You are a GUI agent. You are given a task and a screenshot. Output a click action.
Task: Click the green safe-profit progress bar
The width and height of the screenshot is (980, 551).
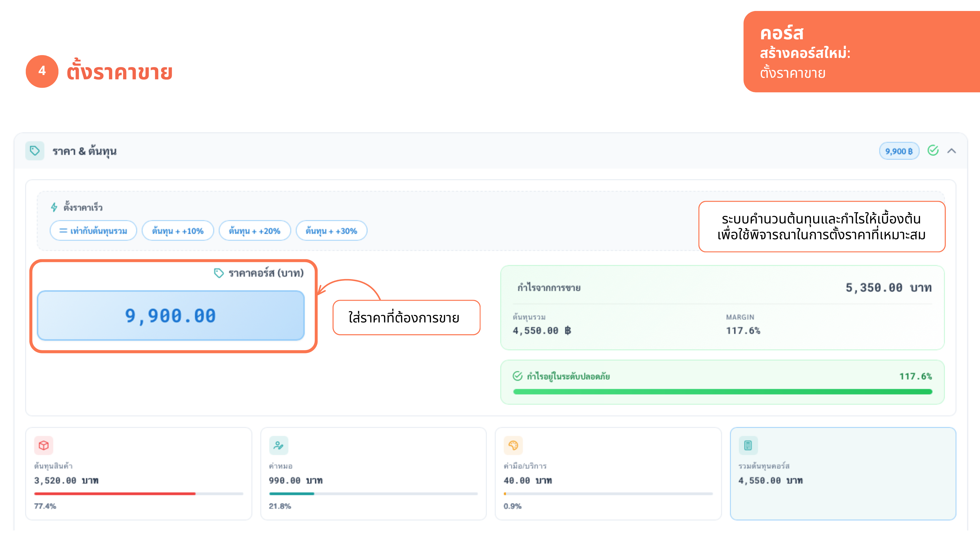(x=722, y=392)
